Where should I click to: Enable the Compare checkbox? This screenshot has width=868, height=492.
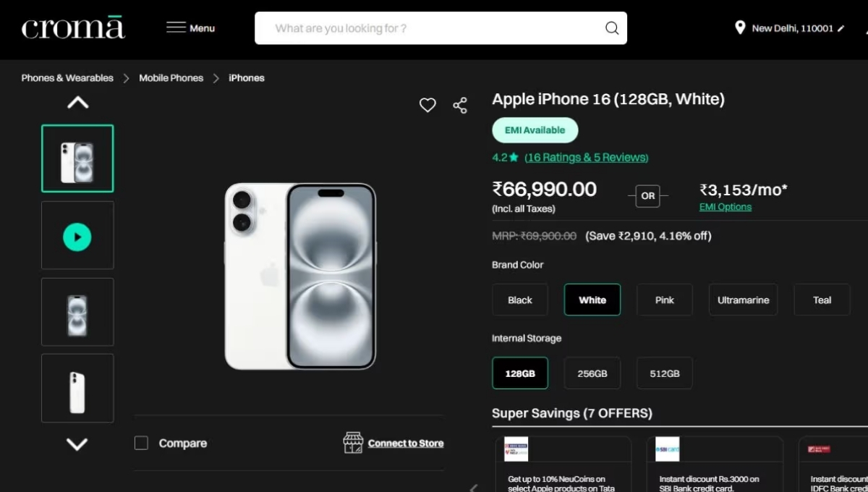[141, 442]
